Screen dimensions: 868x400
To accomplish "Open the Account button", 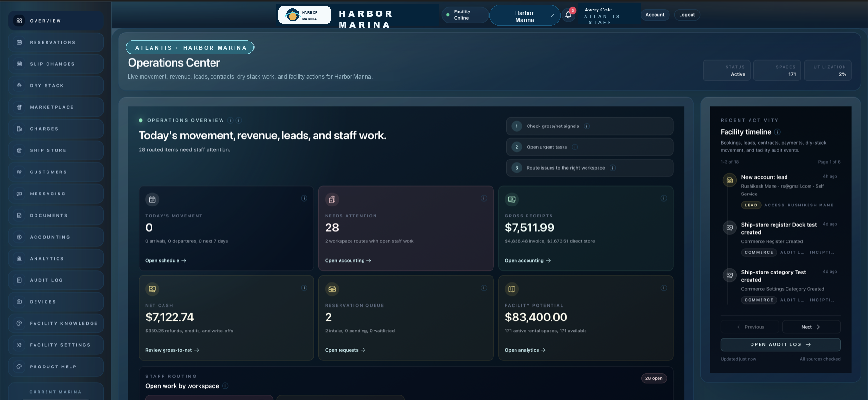I will (x=655, y=15).
